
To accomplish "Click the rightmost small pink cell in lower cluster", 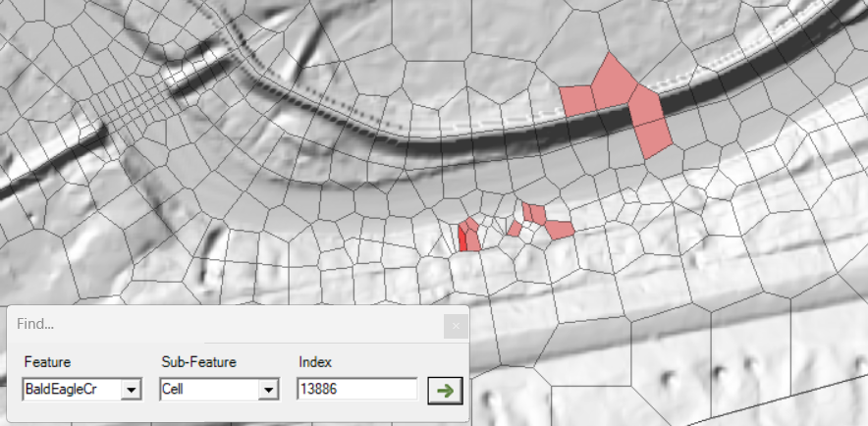I will pos(560,230).
